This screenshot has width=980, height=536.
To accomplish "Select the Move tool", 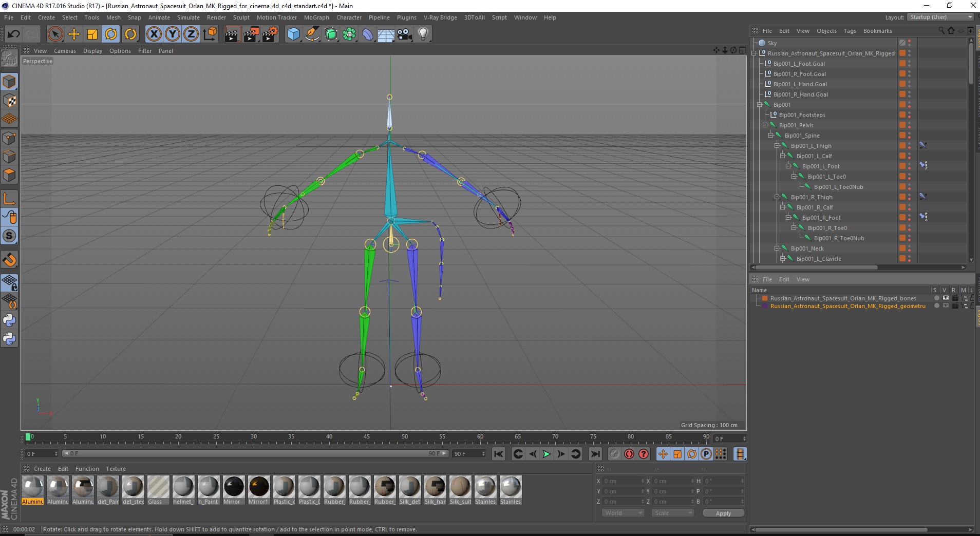I will click(74, 34).
